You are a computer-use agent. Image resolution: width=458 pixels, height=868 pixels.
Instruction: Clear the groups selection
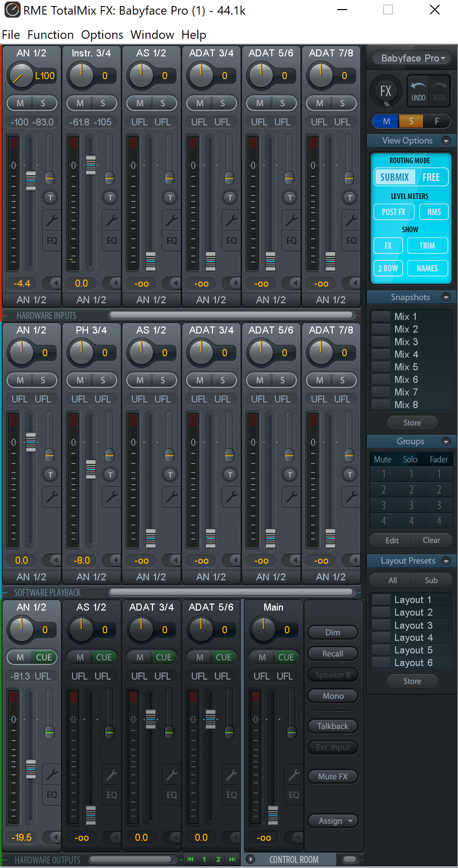[x=431, y=540]
